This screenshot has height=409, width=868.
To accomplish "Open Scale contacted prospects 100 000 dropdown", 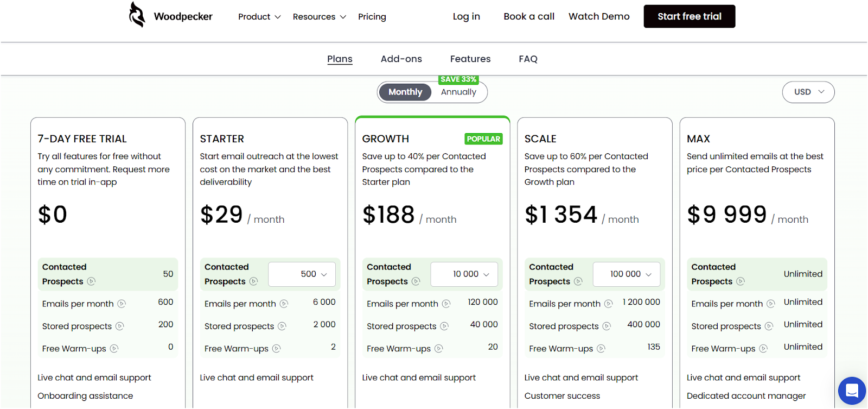I will (x=627, y=274).
